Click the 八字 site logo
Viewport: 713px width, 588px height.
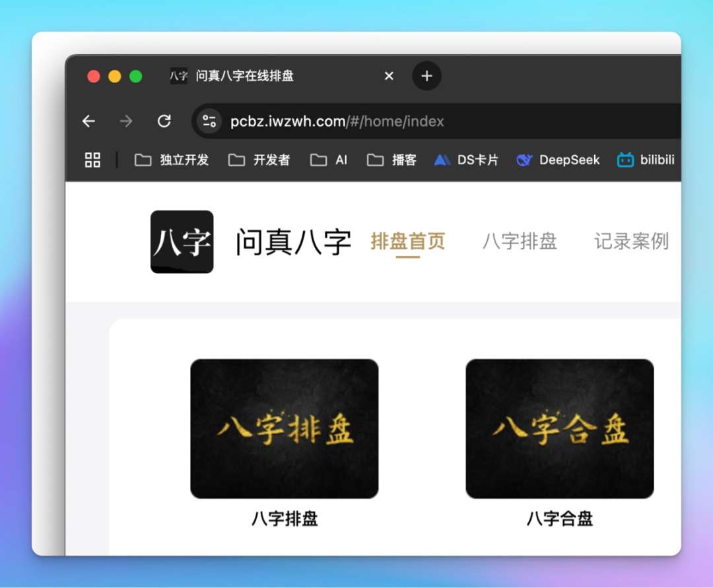tap(182, 242)
